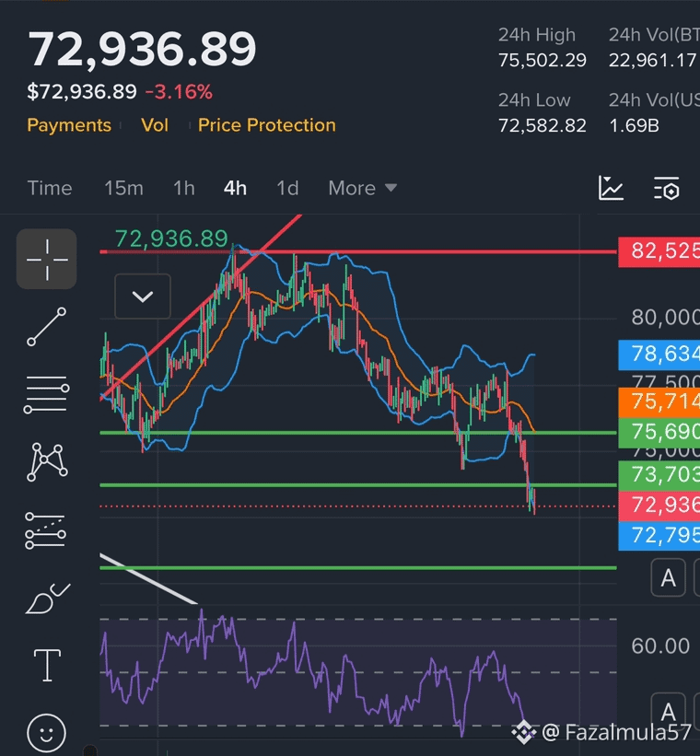Collapse the indicator legend chevron box

pyautogui.click(x=143, y=296)
